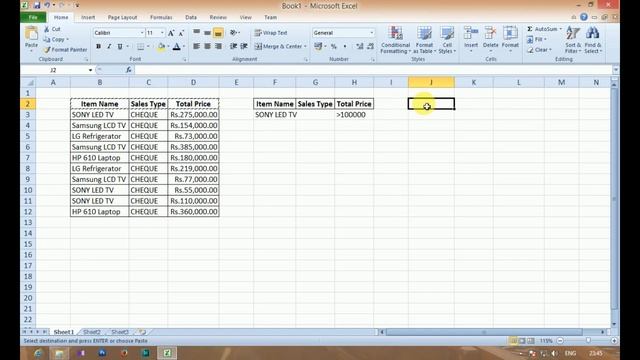Open the File tab
640x360 pixels.
click(33, 18)
